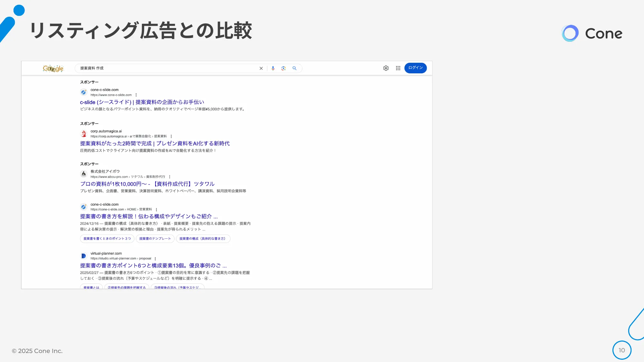Clear the search query using the X icon

click(x=261, y=68)
